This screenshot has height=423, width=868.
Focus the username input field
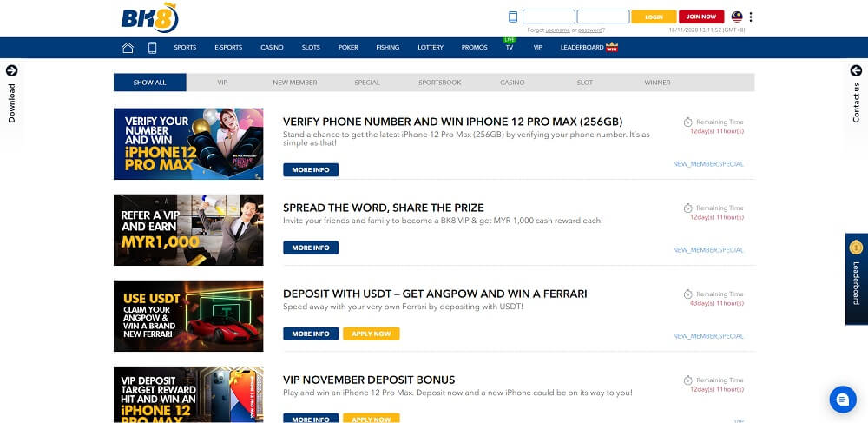(x=549, y=17)
